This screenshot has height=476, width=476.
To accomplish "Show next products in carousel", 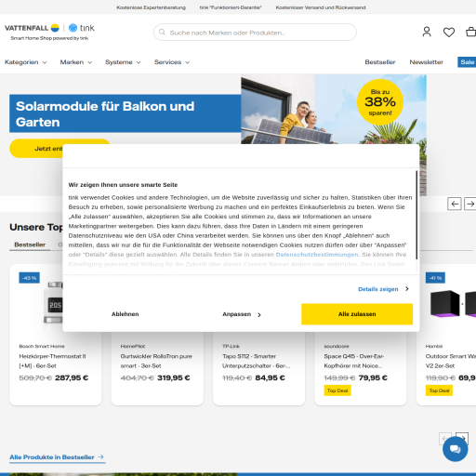I will [462, 438].
